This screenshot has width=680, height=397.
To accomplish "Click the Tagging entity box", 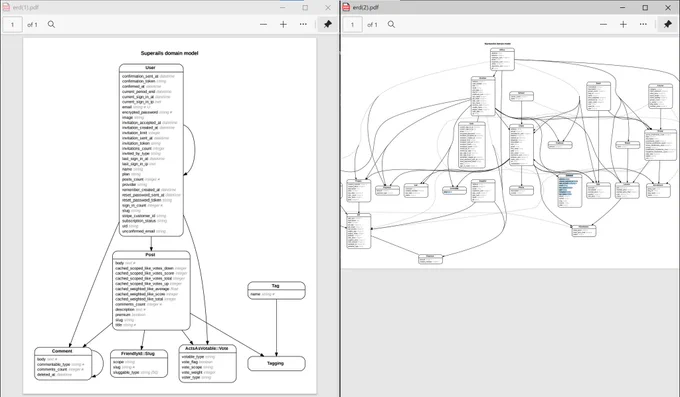I will (x=276, y=364).
